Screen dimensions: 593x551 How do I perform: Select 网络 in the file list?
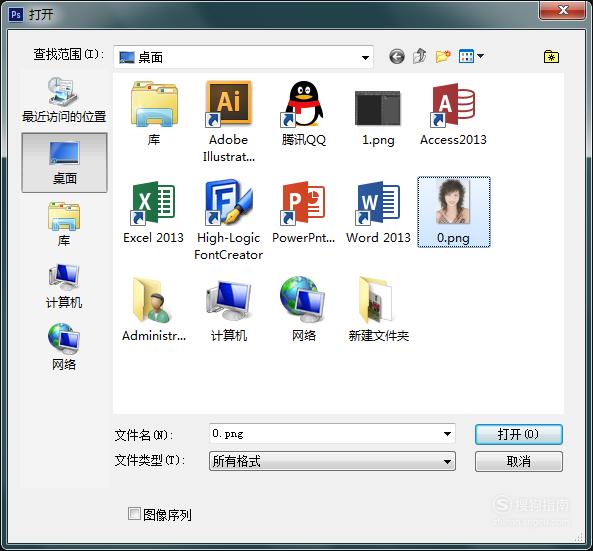(x=303, y=309)
